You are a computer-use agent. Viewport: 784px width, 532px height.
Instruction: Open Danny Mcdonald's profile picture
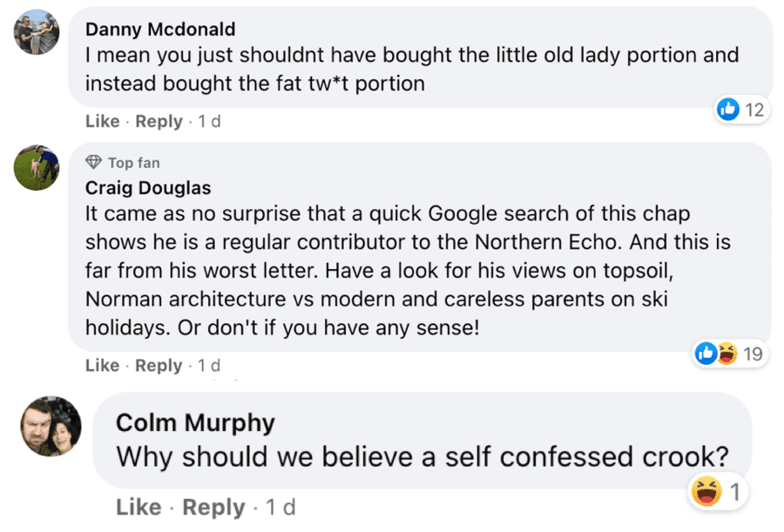(37, 32)
